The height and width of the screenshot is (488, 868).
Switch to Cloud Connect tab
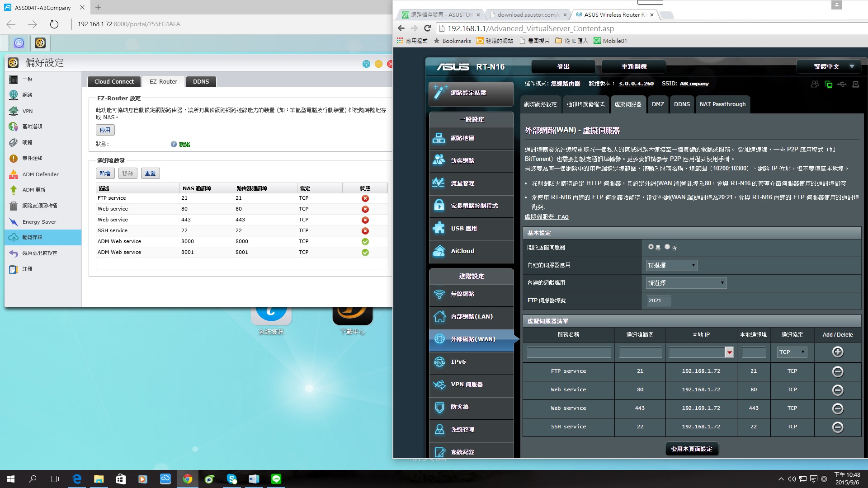coord(114,82)
